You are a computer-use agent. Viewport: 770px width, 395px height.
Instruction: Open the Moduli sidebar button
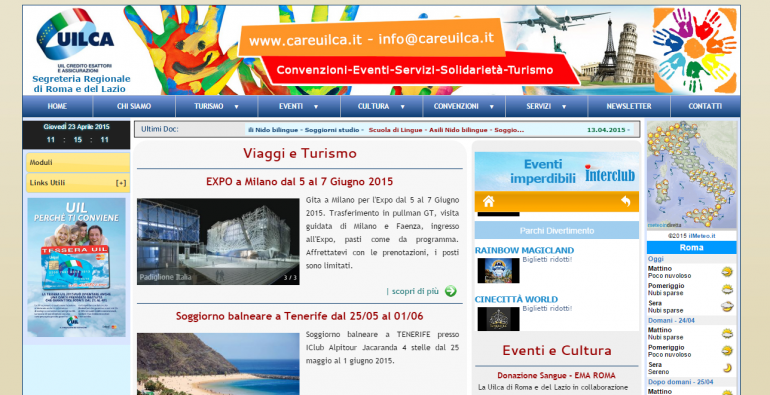coord(78,163)
